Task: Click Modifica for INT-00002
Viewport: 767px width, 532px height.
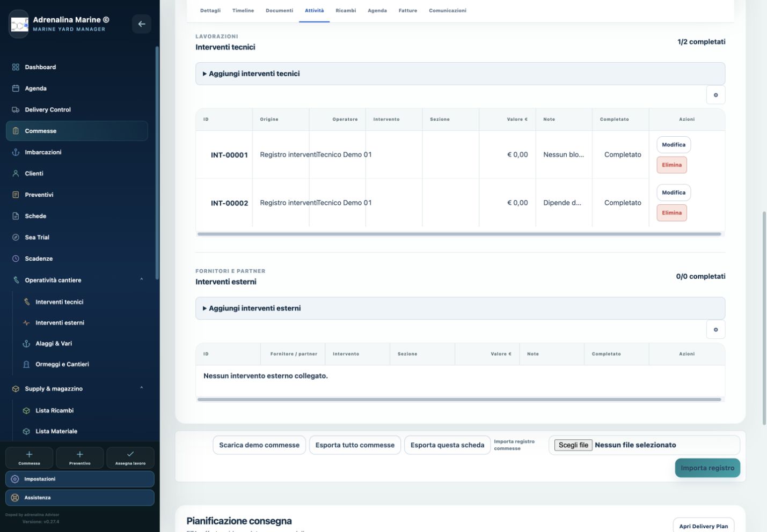Action: point(674,193)
